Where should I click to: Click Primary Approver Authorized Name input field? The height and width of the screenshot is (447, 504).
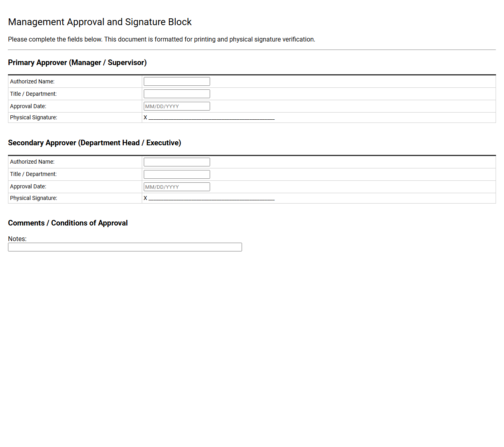pyautogui.click(x=177, y=81)
